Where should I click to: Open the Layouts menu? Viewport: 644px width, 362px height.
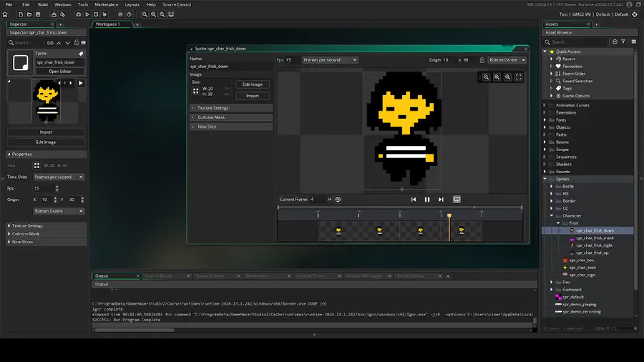(x=132, y=4)
